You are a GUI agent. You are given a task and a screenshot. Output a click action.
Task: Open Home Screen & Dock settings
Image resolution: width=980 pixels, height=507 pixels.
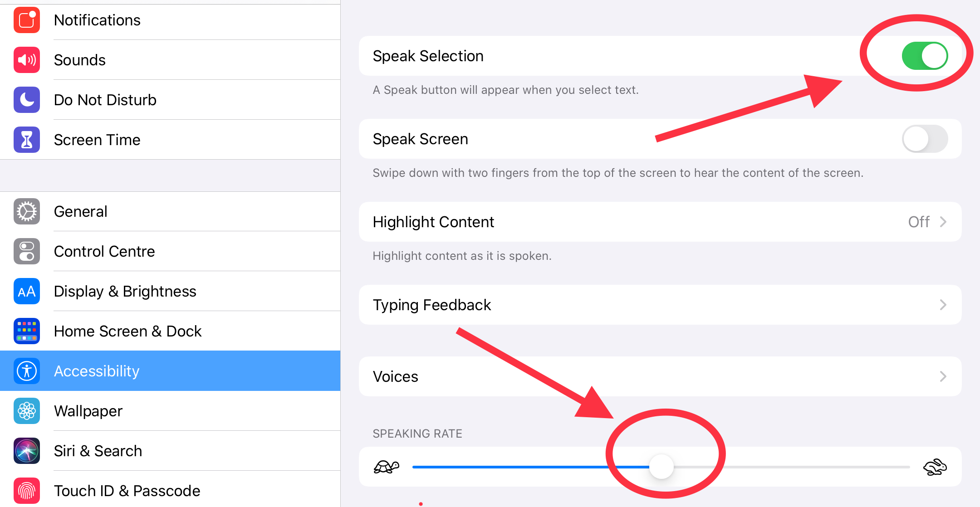(x=170, y=331)
